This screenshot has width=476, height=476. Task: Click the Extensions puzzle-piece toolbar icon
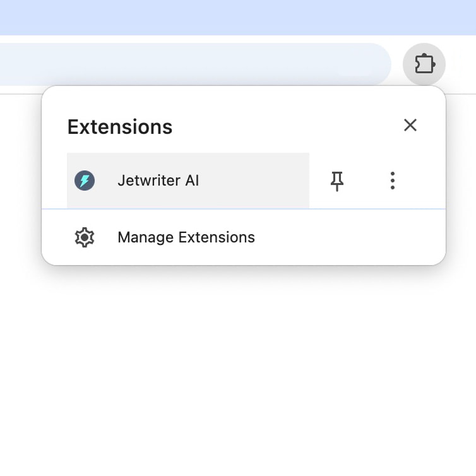[x=424, y=64]
